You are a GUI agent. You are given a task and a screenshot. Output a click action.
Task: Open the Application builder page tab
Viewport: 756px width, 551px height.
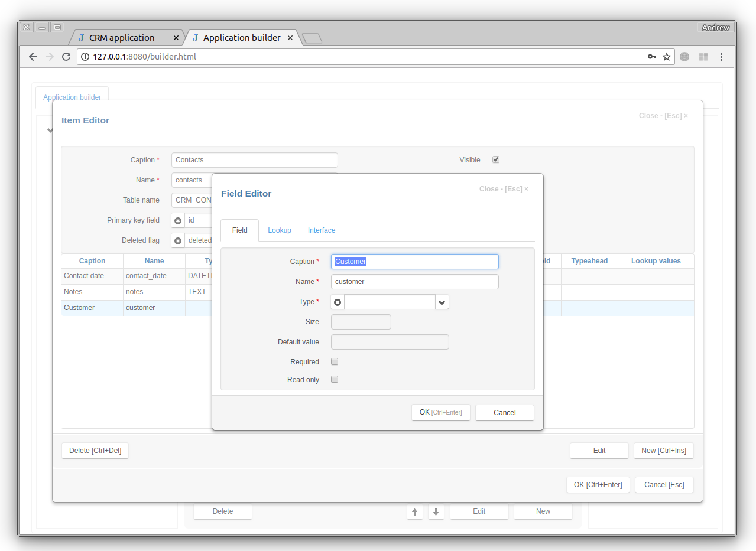coord(72,97)
